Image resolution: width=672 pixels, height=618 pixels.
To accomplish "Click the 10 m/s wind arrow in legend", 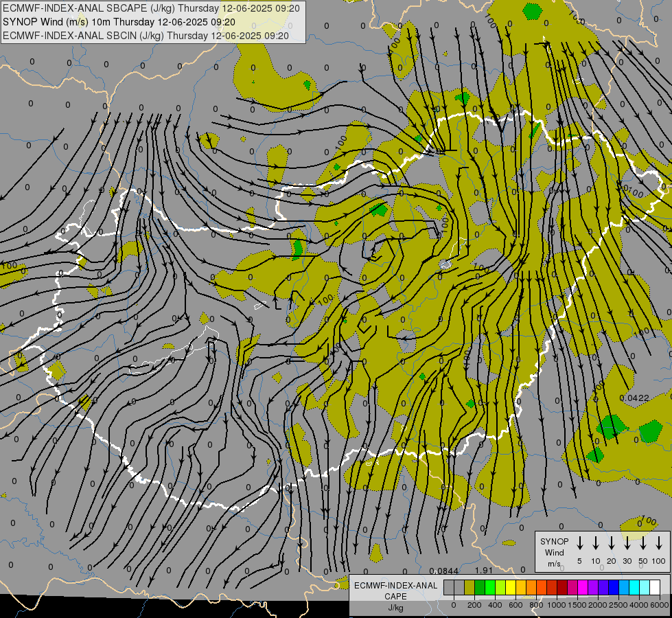I will (x=595, y=543).
